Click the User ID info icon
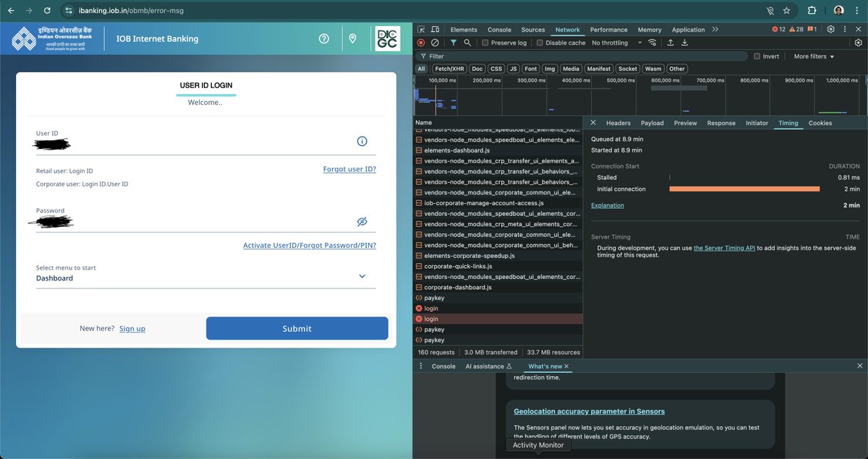 tap(362, 141)
